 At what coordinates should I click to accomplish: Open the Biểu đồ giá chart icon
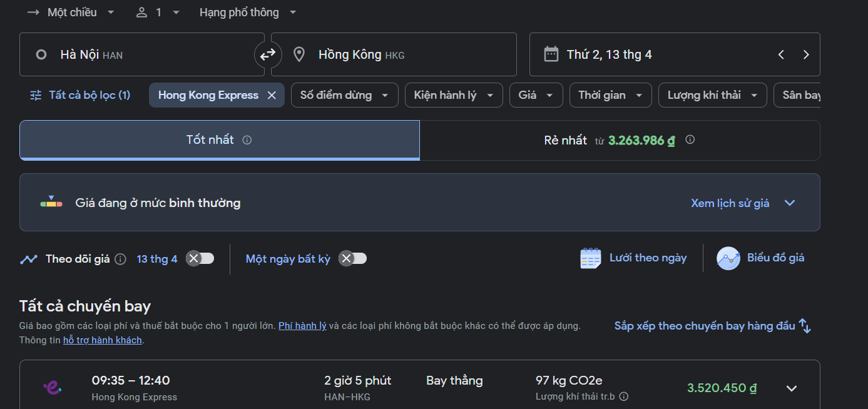click(728, 258)
